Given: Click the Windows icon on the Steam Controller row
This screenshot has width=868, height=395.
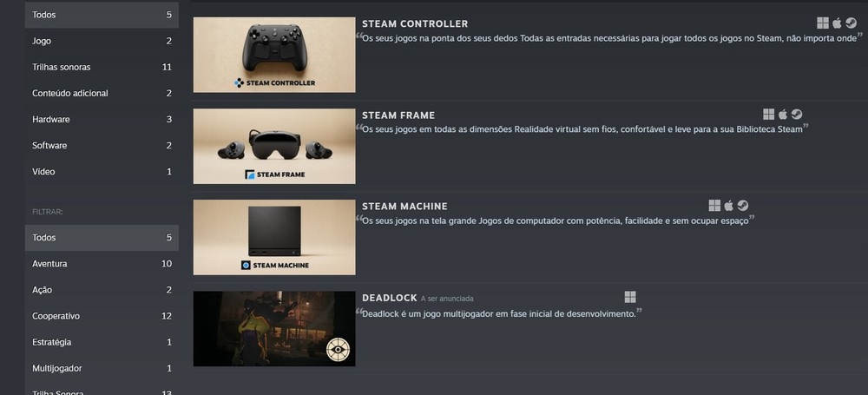Looking at the screenshot, I should pos(823,23).
